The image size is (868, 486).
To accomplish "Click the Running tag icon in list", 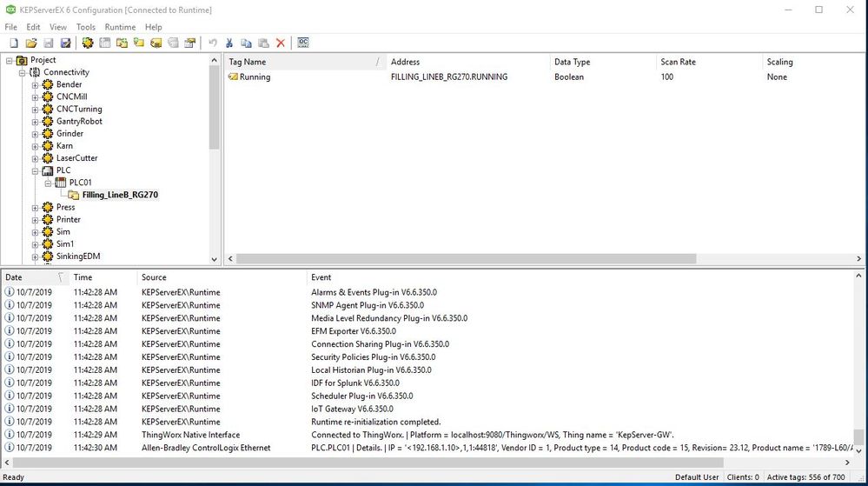I will [233, 77].
